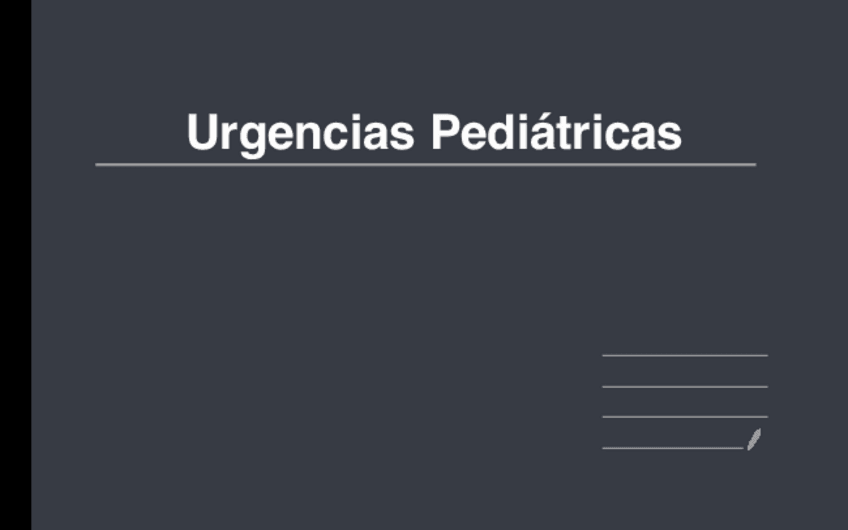The image size is (848, 530).
Task: Click the right end of the title underline
Action: coord(752,164)
